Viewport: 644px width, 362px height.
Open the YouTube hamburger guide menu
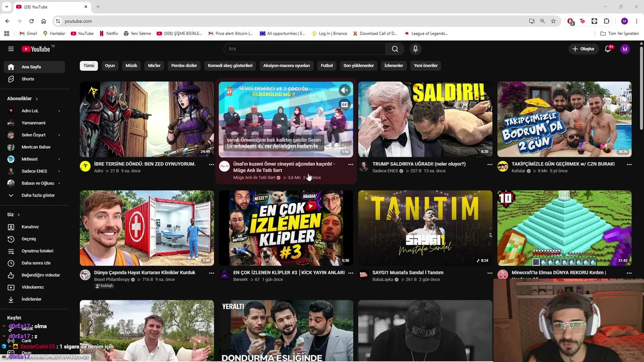tap(11, 49)
